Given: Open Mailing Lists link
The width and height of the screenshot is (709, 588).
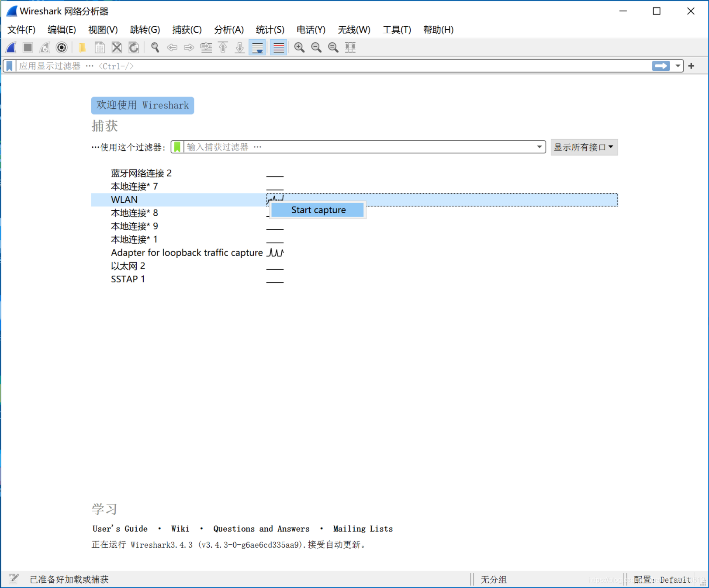Looking at the screenshot, I should pos(363,529).
